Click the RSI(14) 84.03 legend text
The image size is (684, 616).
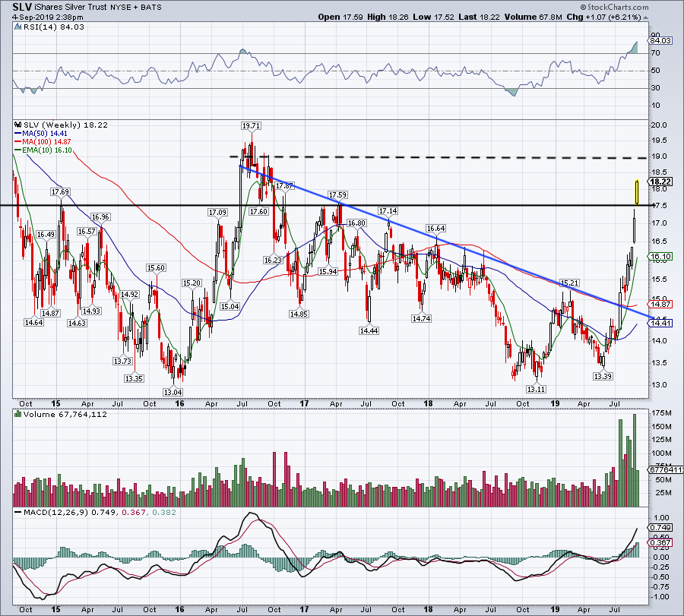[52, 27]
